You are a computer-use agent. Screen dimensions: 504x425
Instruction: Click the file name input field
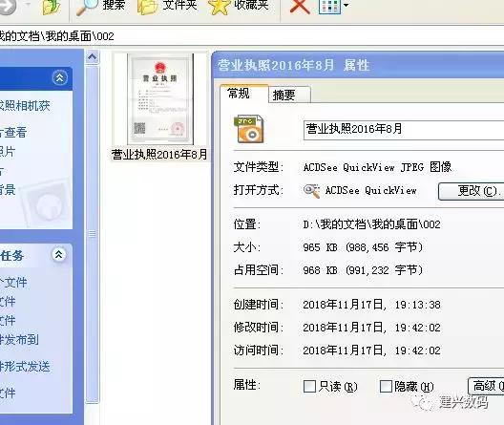[x=404, y=130]
